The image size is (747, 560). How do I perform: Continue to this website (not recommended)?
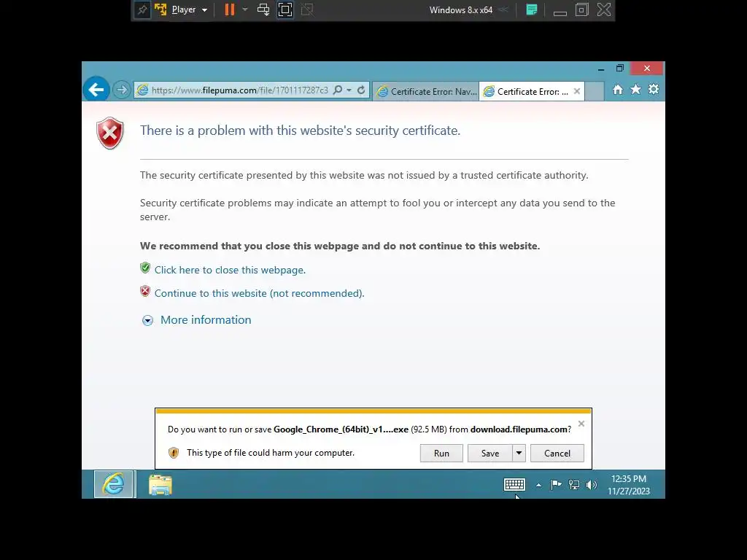point(259,293)
